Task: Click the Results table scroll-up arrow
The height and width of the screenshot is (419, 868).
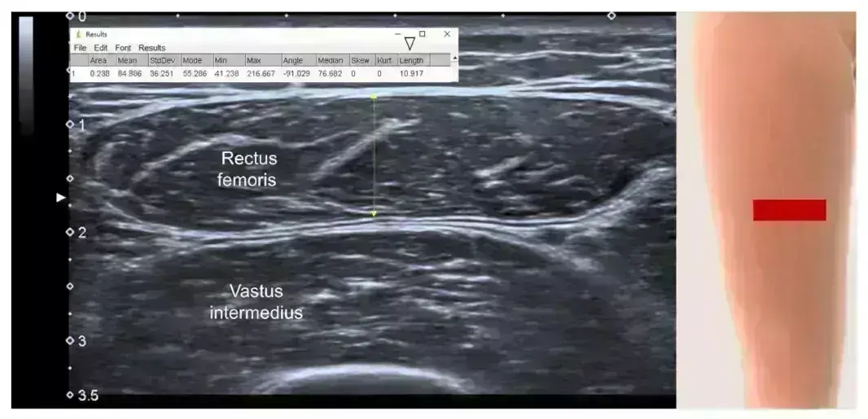Action: [454, 59]
